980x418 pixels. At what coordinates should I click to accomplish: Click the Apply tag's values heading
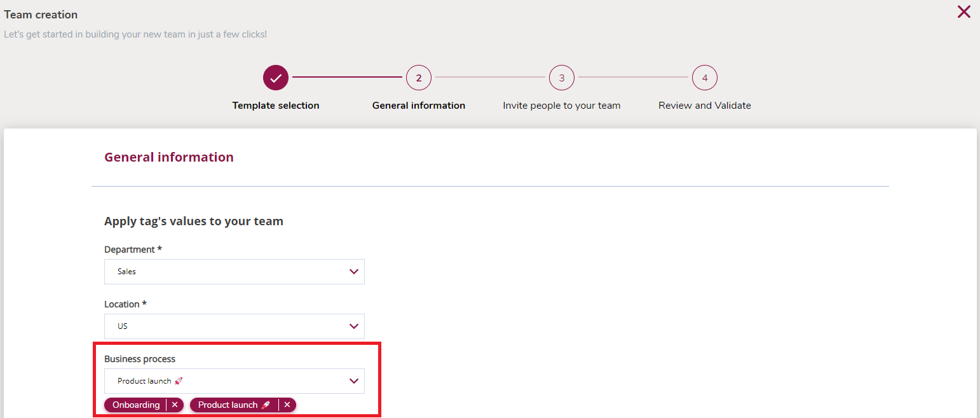(194, 221)
